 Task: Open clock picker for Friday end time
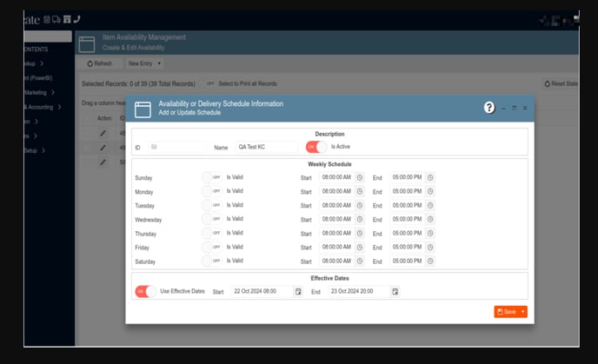click(x=430, y=248)
